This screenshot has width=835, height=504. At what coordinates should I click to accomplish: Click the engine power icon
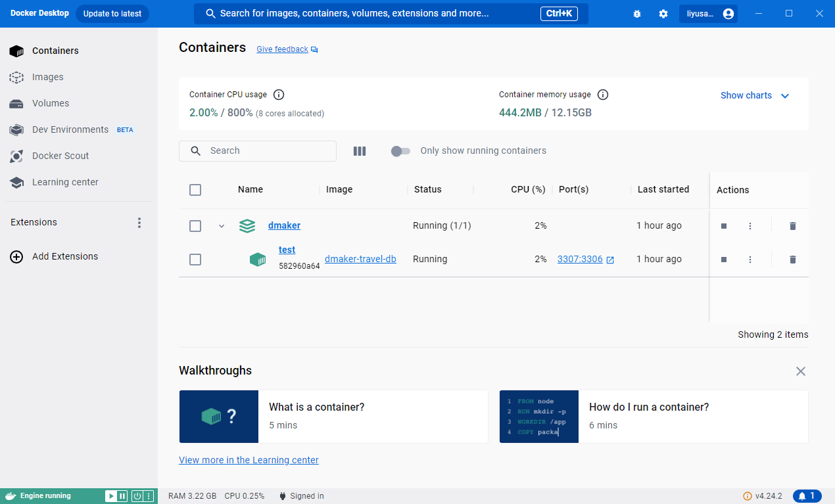pyautogui.click(x=137, y=496)
